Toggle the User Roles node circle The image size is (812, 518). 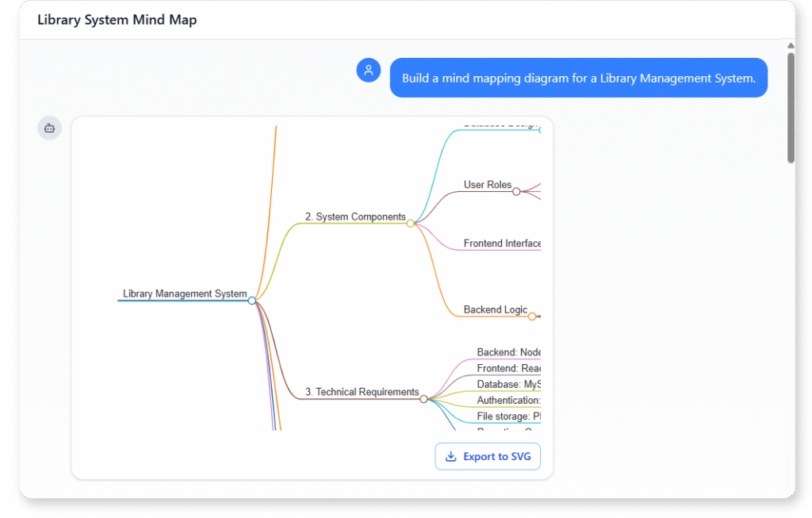coord(516,190)
